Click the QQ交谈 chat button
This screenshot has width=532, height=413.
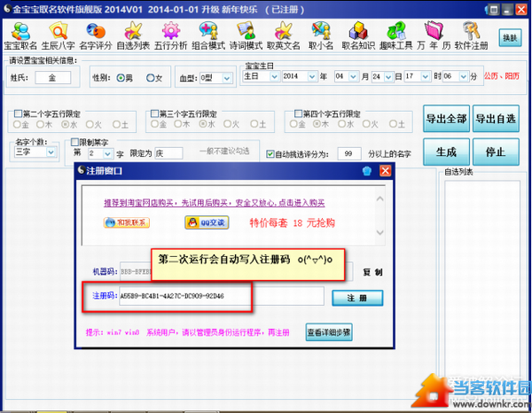point(207,222)
